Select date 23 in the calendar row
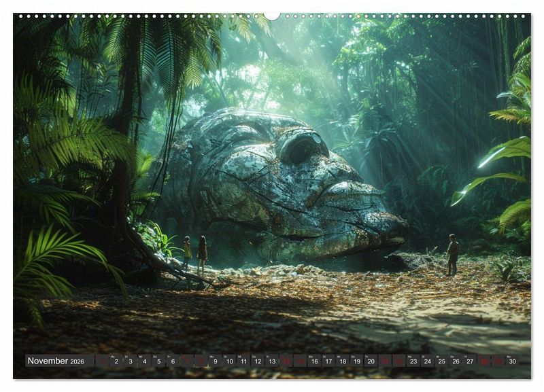The width and height of the screenshot is (544, 392). coord(413,361)
